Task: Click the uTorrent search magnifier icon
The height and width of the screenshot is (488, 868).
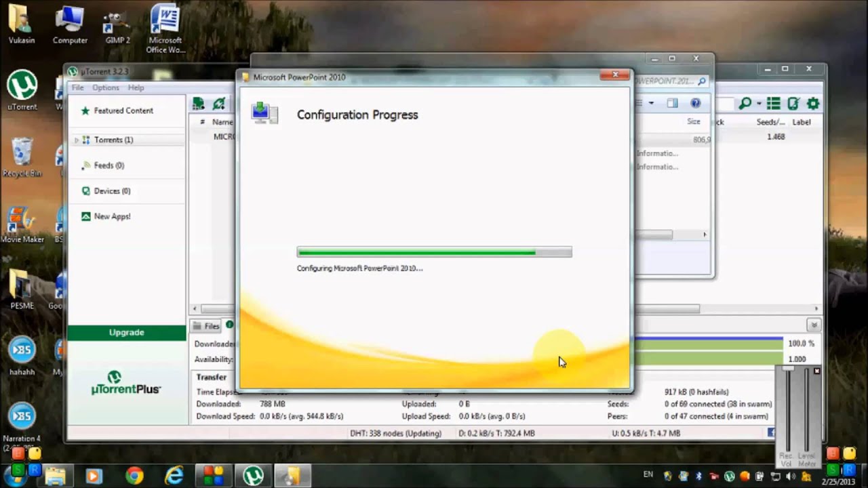Action: [745, 104]
